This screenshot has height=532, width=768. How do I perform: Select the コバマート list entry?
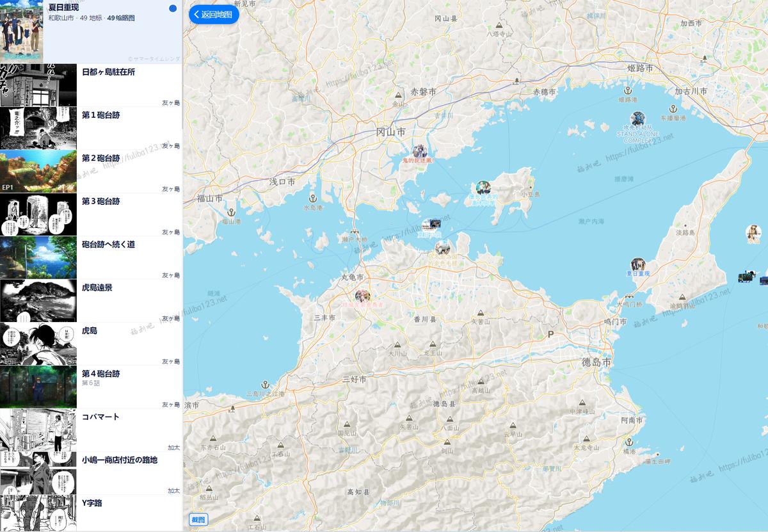91,430
